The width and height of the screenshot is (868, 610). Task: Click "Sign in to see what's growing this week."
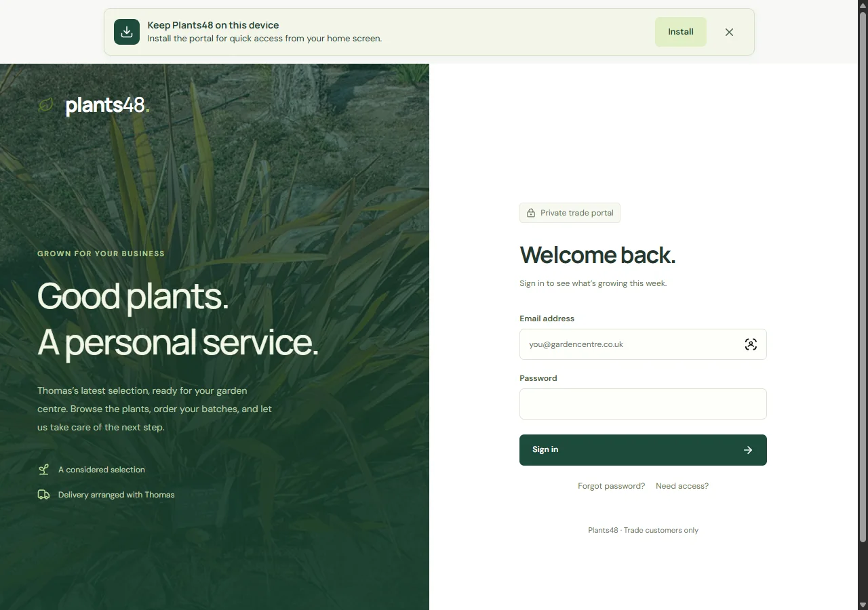coord(593,283)
